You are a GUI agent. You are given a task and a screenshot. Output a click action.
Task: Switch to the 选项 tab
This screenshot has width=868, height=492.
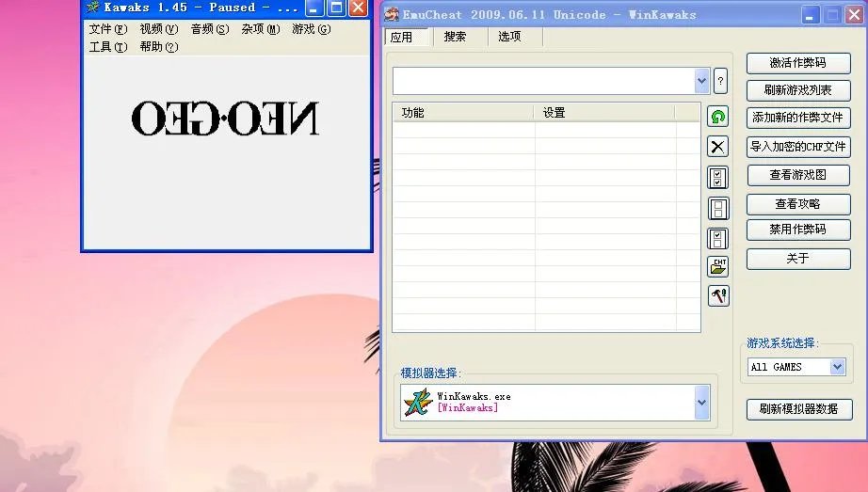point(509,37)
